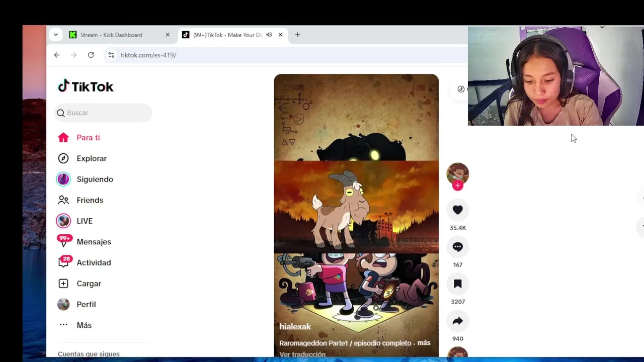This screenshot has width=644, height=362.
Task: Open the creator's avatar beside the video
Action: [x=457, y=173]
